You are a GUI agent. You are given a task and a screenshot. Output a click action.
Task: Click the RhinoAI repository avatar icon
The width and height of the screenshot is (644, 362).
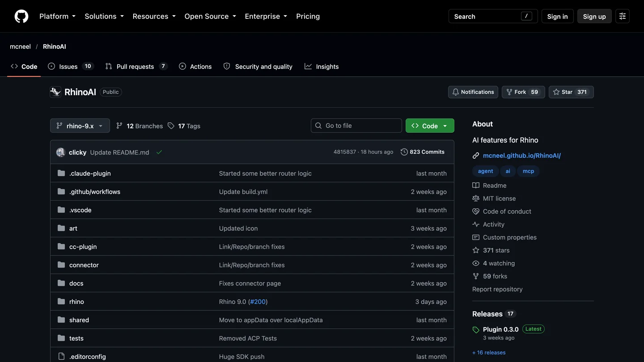(x=55, y=92)
